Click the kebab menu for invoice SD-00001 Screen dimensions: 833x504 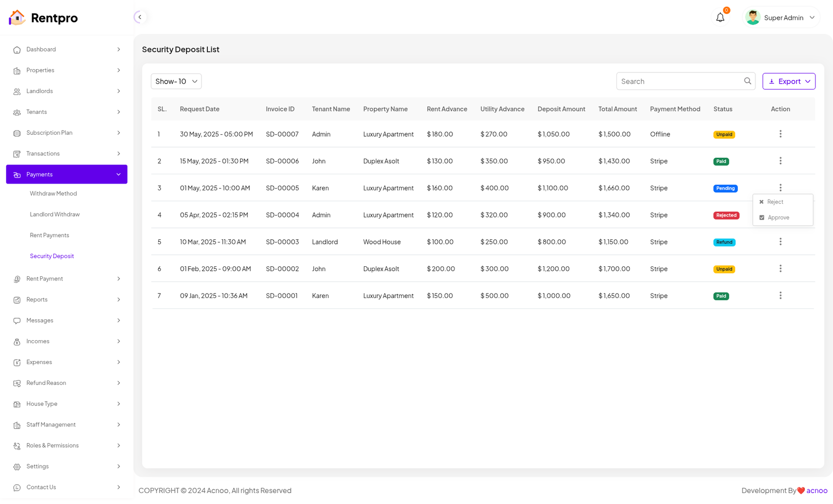780,296
